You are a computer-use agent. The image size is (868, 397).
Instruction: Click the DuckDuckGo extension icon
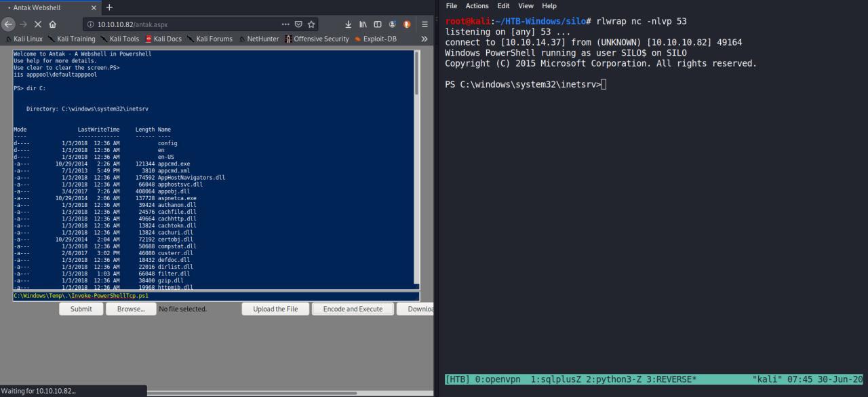click(x=407, y=24)
